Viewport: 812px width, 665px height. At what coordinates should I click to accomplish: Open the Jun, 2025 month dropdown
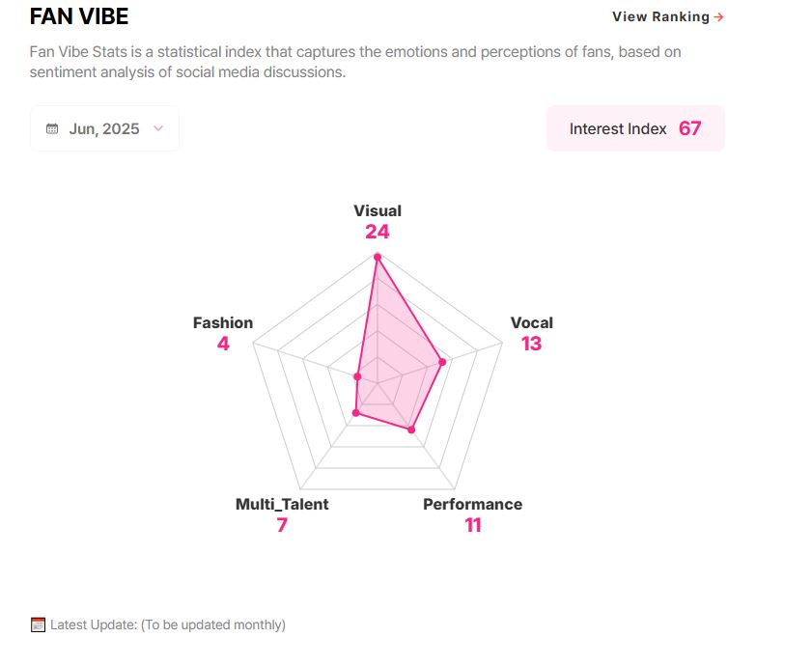click(104, 129)
